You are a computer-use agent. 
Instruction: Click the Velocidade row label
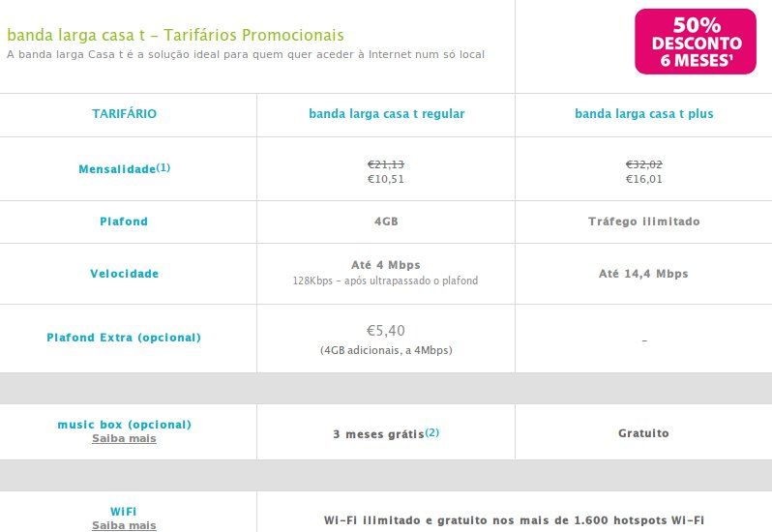tap(124, 274)
